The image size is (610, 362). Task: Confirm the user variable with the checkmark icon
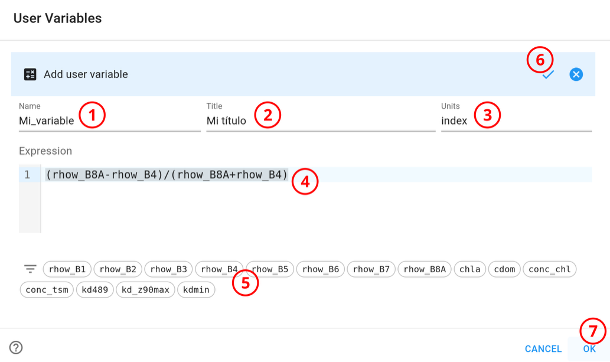tap(548, 74)
